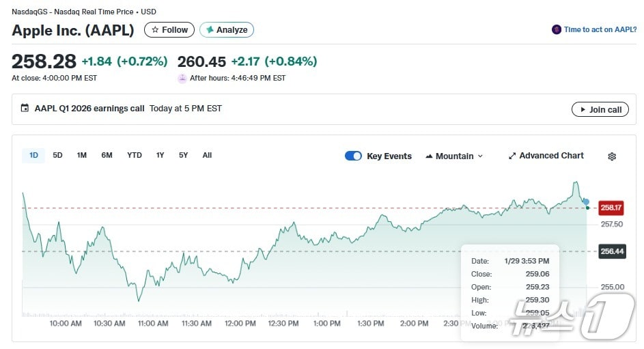
Task: Follow Apple Inc. stock with star button
Action: point(169,30)
